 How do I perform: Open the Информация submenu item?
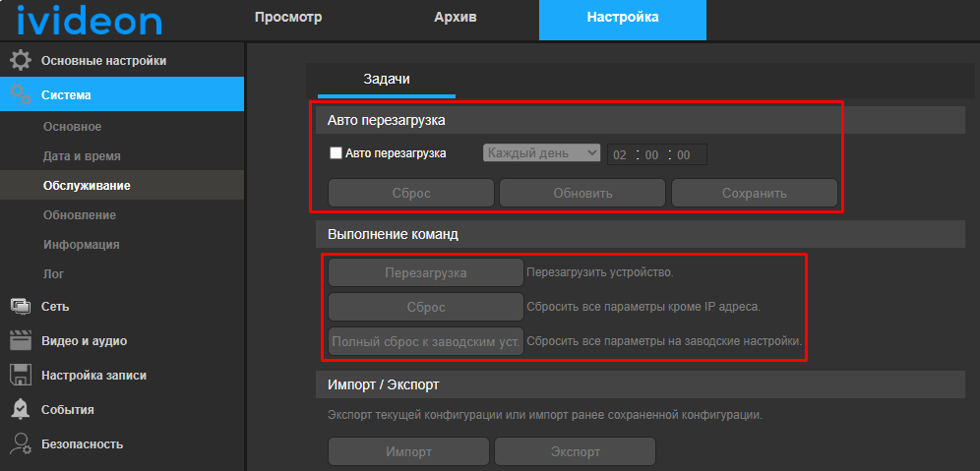[x=82, y=244]
